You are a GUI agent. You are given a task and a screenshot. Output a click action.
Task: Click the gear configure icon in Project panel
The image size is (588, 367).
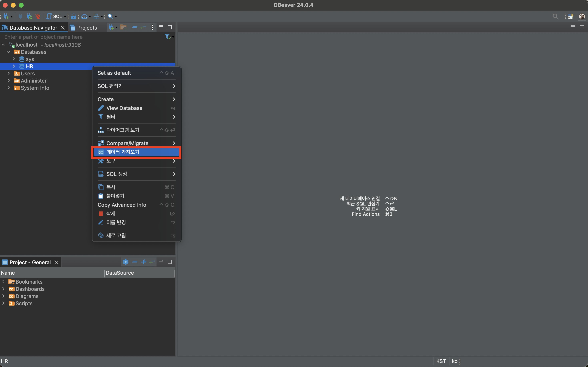point(125,262)
